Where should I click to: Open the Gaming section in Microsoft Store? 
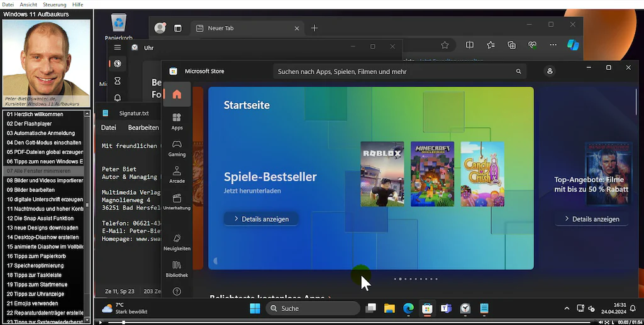(177, 148)
